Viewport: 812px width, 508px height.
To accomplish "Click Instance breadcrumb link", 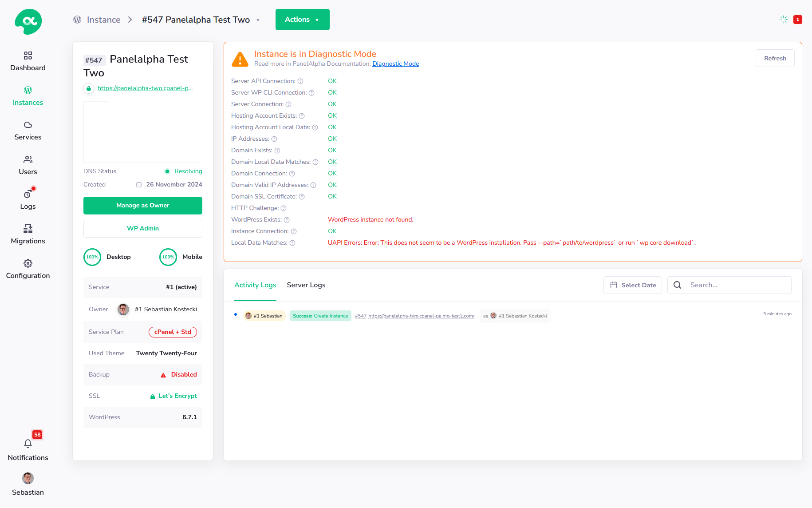I will (x=104, y=20).
